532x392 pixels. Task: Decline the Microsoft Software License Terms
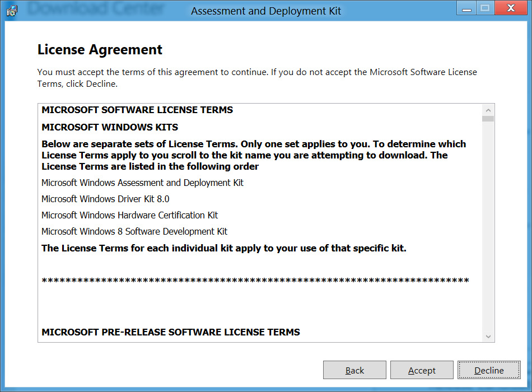[x=489, y=370]
